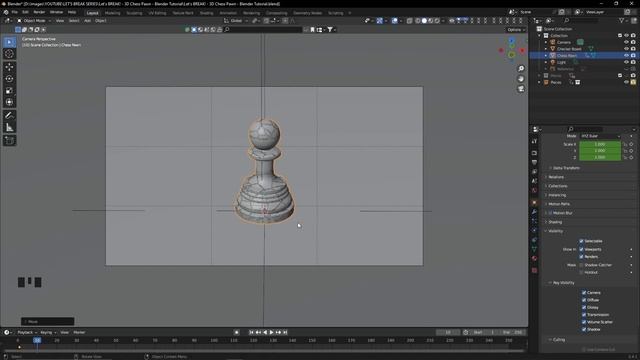Viewport: 640px width, 360px height.
Task: Hide the Camera object via eye icon
Action: point(626,42)
